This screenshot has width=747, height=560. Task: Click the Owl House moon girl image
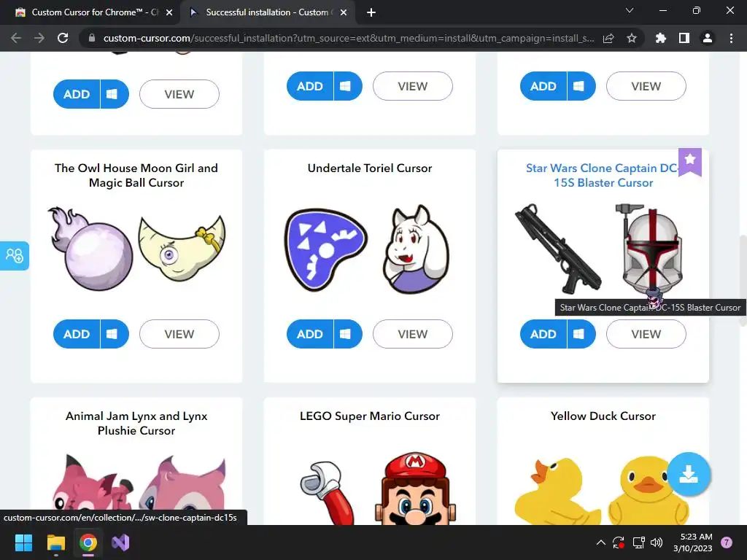[182, 248]
